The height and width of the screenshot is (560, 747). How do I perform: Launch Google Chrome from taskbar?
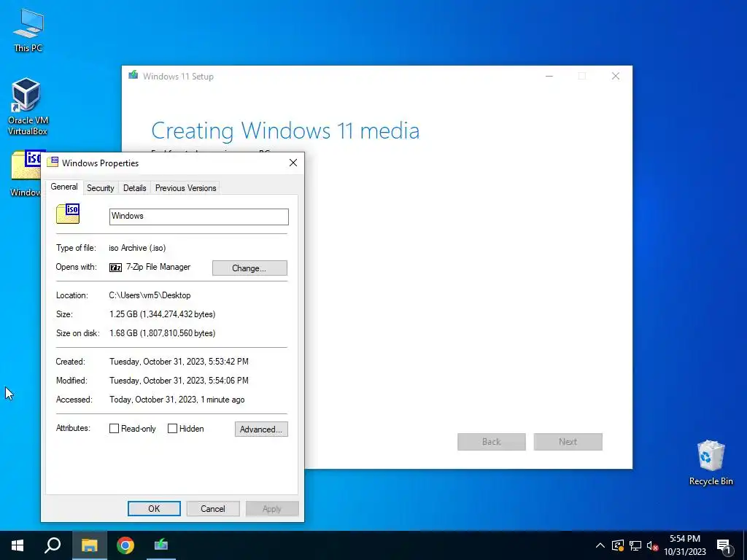(125, 545)
